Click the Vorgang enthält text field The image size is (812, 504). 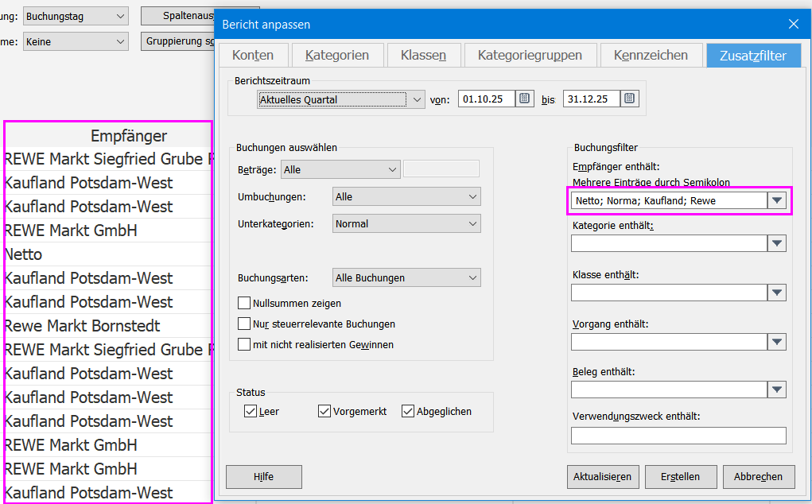[x=669, y=342]
